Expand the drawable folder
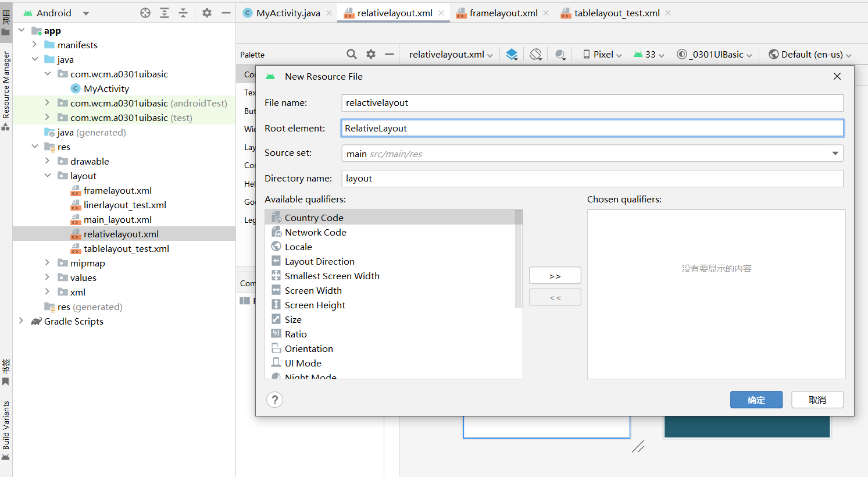Screen dimensions: 868x477 47,161
